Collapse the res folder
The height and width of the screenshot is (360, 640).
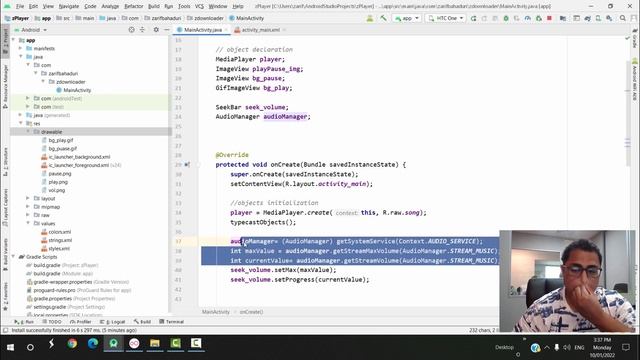pos(20,123)
